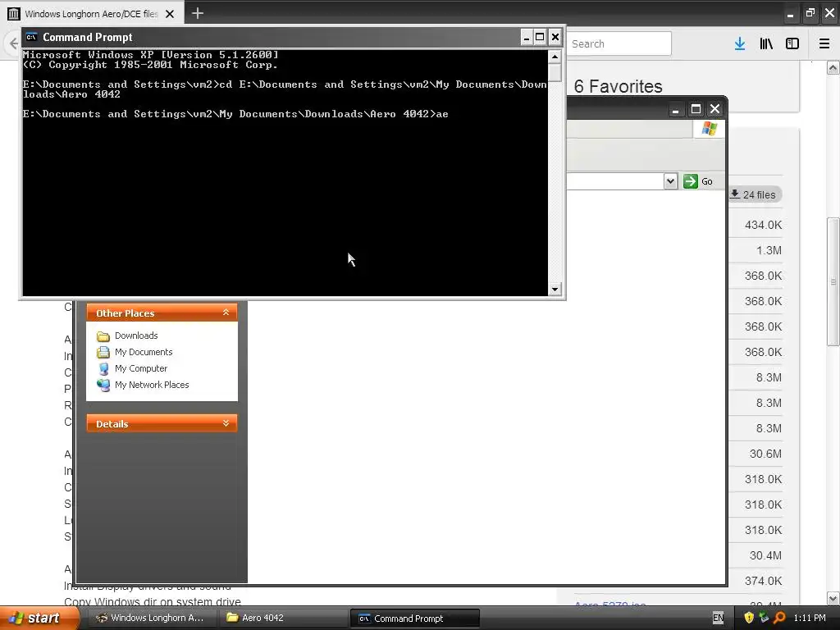Image resolution: width=840 pixels, height=630 pixels.
Task: Click the archive site icon on browser tab
Action: 14,14
